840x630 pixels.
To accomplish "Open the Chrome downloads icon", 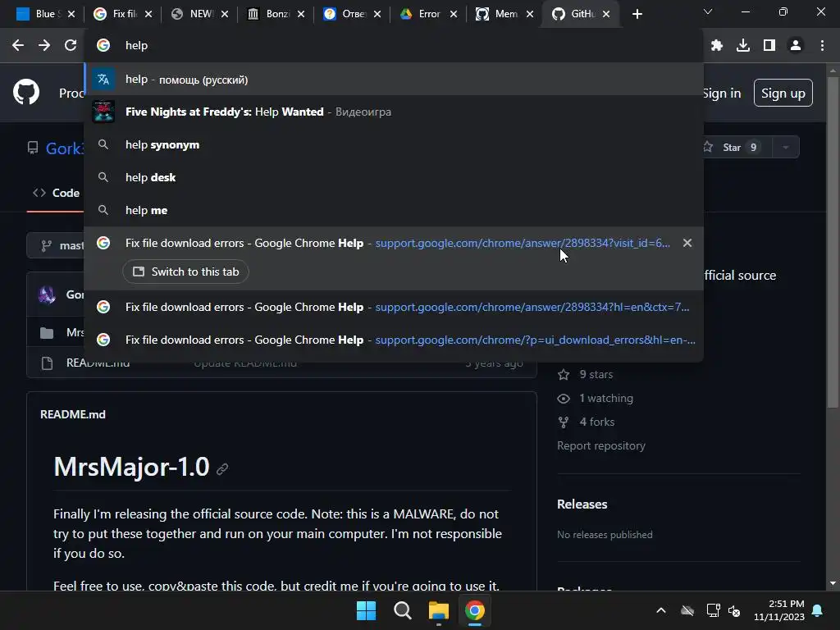I will [x=743, y=46].
